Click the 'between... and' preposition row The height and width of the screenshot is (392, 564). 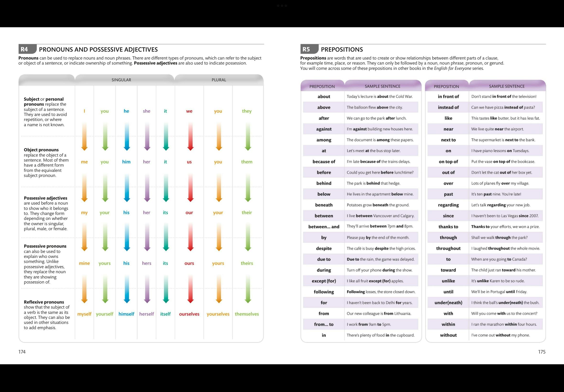[324, 227]
